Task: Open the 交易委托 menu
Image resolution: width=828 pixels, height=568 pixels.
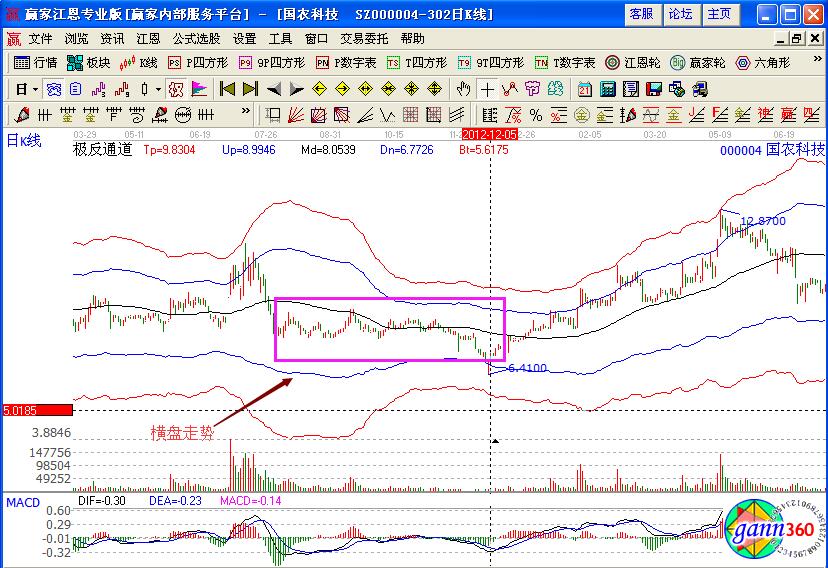Action: click(x=365, y=38)
